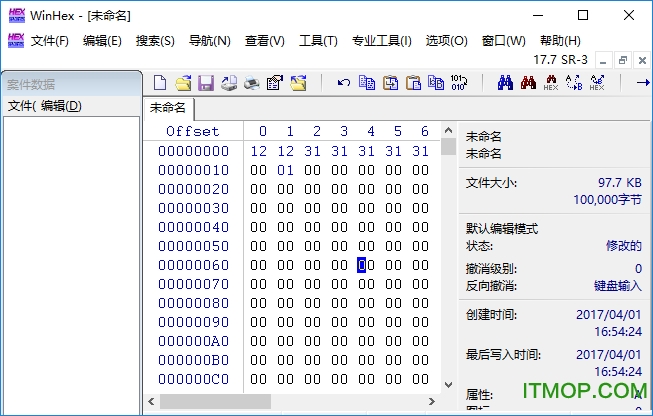Open the 窗口(W) menu

pyautogui.click(x=503, y=41)
